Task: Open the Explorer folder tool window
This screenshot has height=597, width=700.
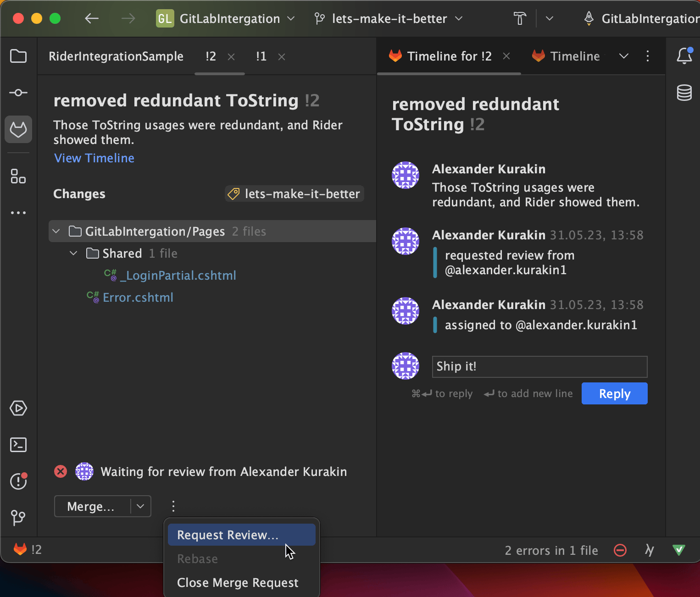Action: tap(18, 56)
